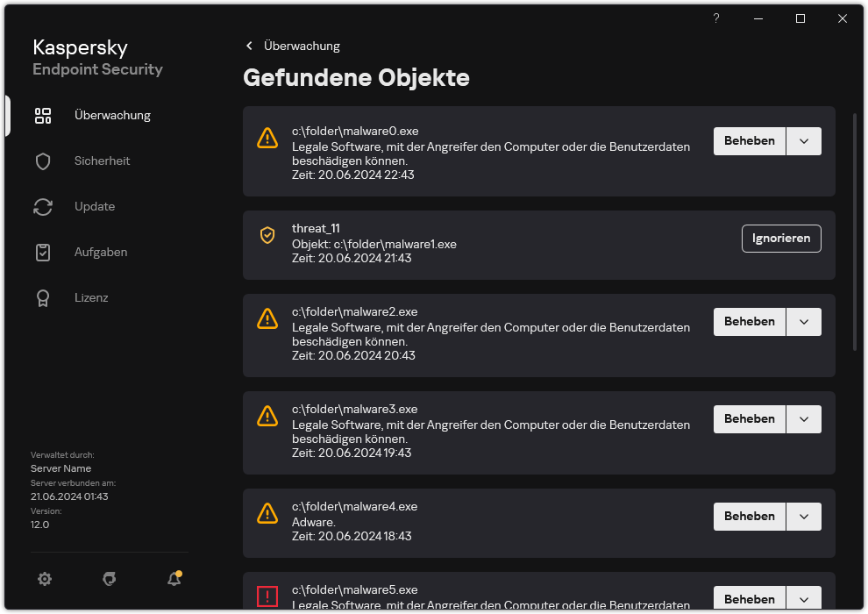
Task: Select the Aufgaben menu entry
Action: point(100,252)
